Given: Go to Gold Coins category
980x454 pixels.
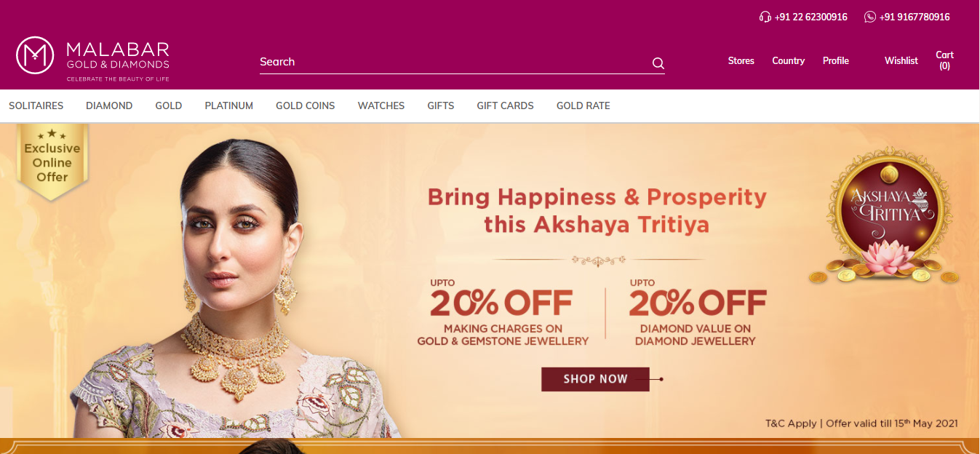Looking at the screenshot, I should pyautogui.click(x=306, y=105).
